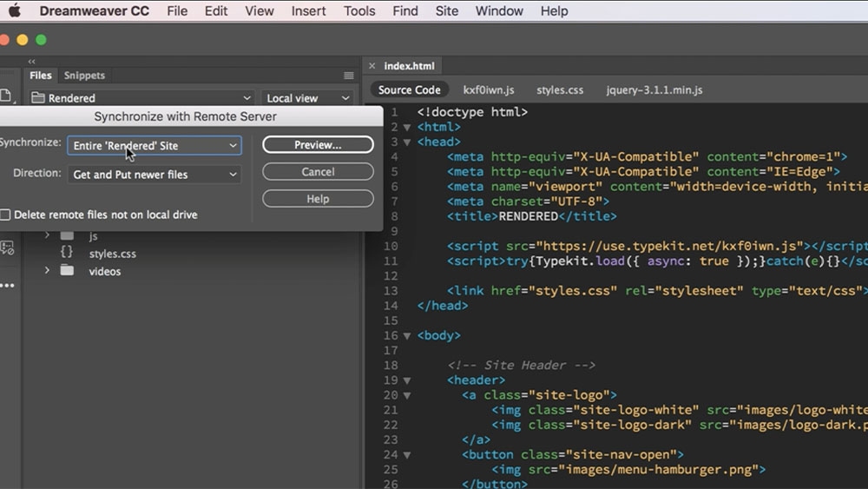Click the Site Header comment in code
The width and height of the screenshot is (868, 489).
(521, 365)
